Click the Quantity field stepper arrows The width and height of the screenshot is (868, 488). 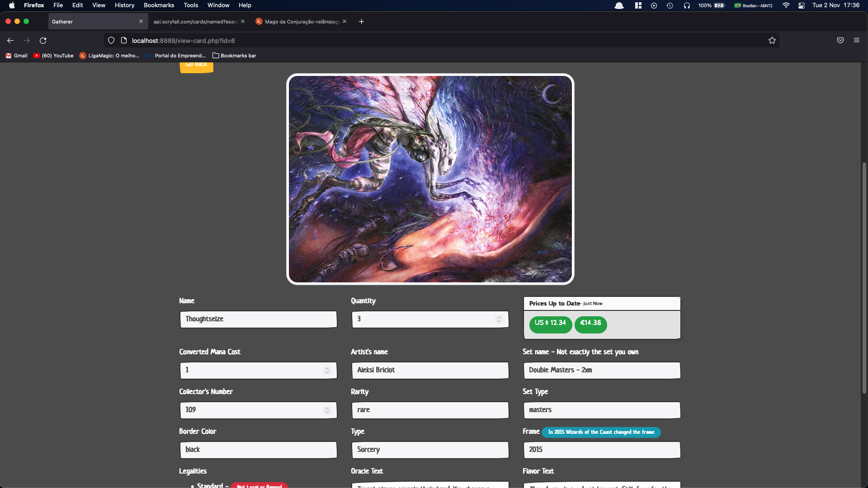coord(499,319)
